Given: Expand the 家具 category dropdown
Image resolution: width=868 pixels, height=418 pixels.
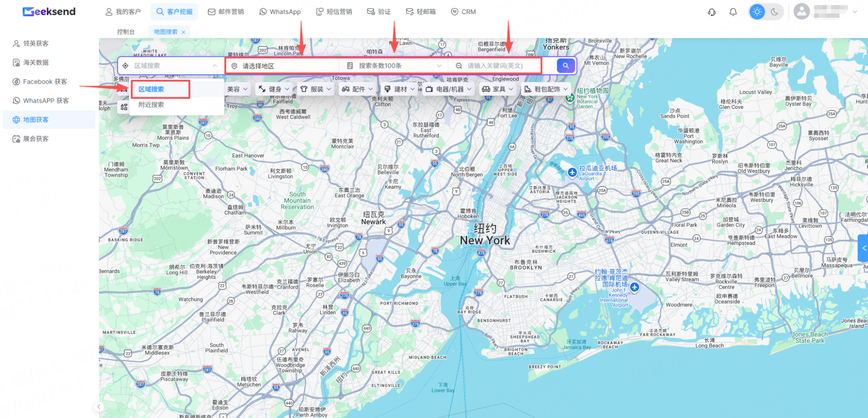Looking at the screenshot, I should pyautogui.click(x=498, y=89).
